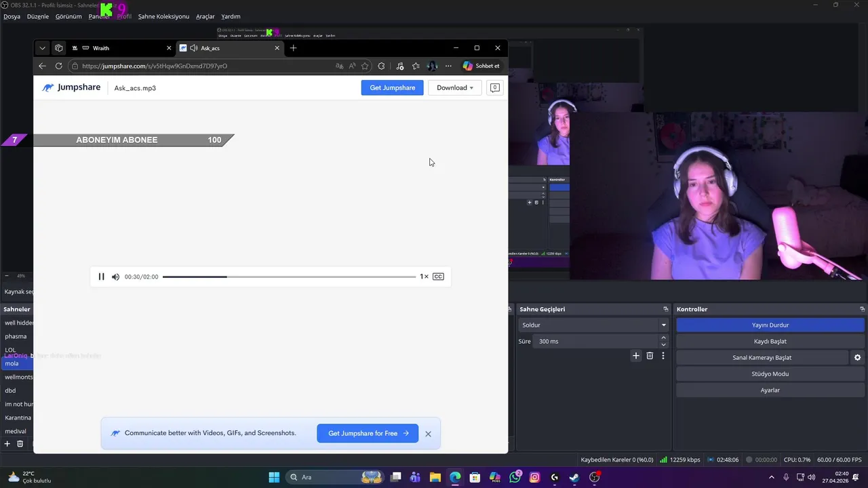Image resolution: width=868 pixels, height=488 pixels.
Task: Open the Soldur transition dropdown
Action: tap(593, 325)
